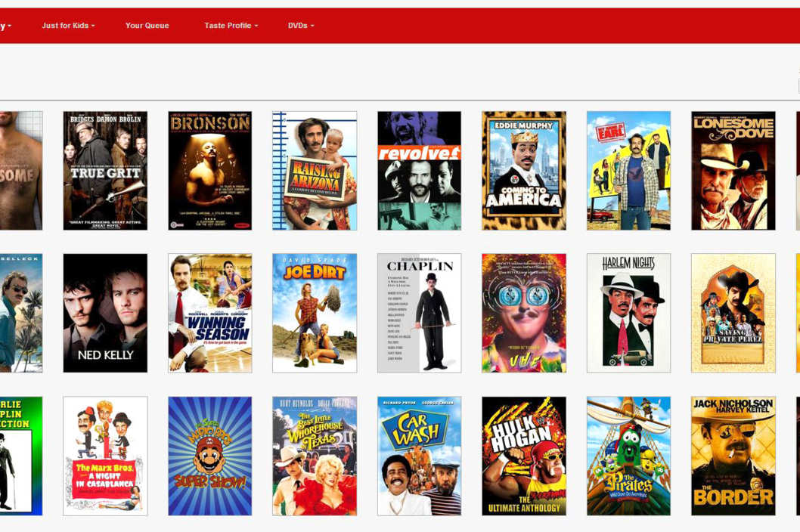Open the Just for Kids dropdown menu

pos(68,26)
